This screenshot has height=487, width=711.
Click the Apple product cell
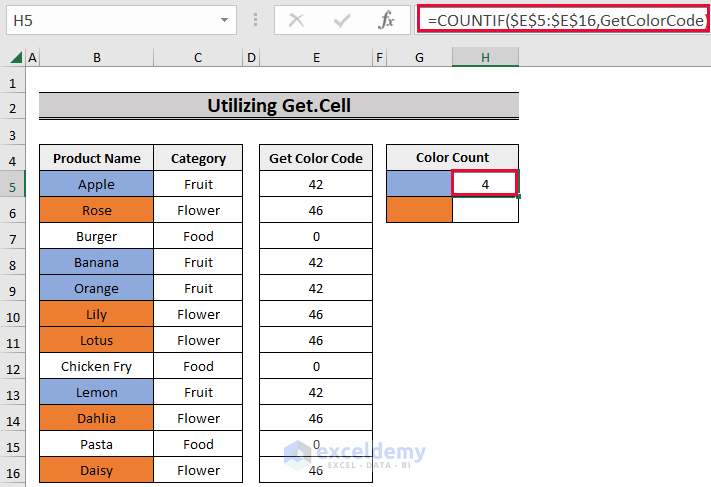coord(97,184)
